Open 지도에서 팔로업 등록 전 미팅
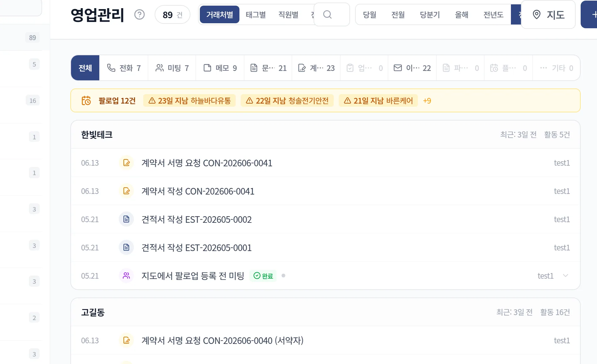Image resolution: width=597 pixels, height=364 pixels. point(326,276)
